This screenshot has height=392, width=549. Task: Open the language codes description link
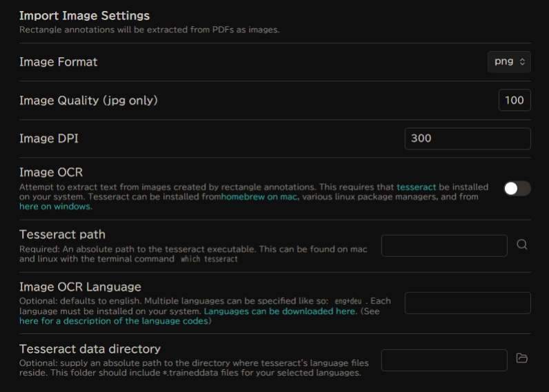tap(114, 321)
